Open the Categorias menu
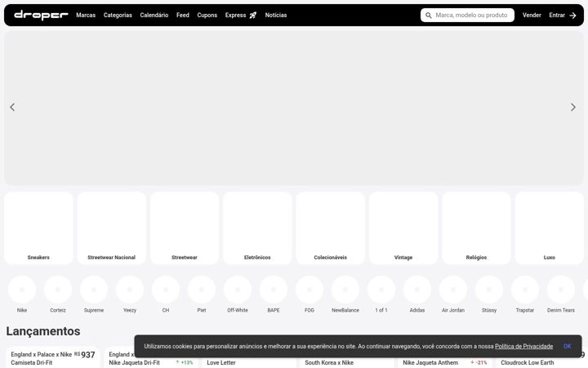 coord(118,15)
